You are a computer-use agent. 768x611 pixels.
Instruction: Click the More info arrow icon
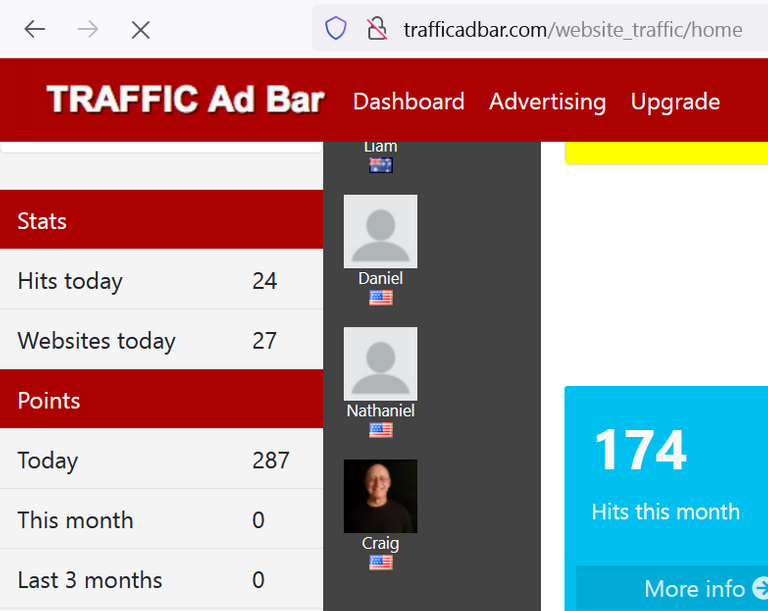tap(761, 588)
